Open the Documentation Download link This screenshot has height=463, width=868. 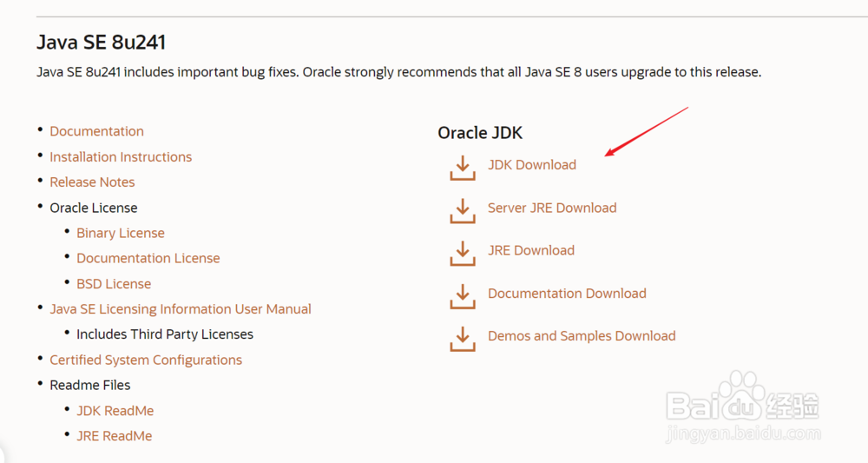coord(567,294)
